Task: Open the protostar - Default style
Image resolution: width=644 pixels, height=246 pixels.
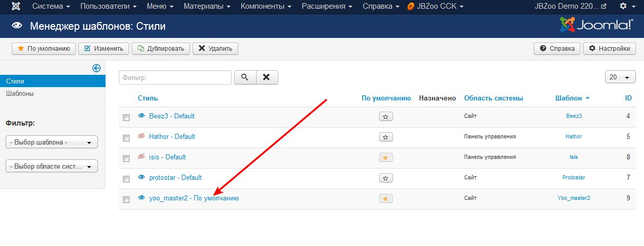Action: coord(175,177)
